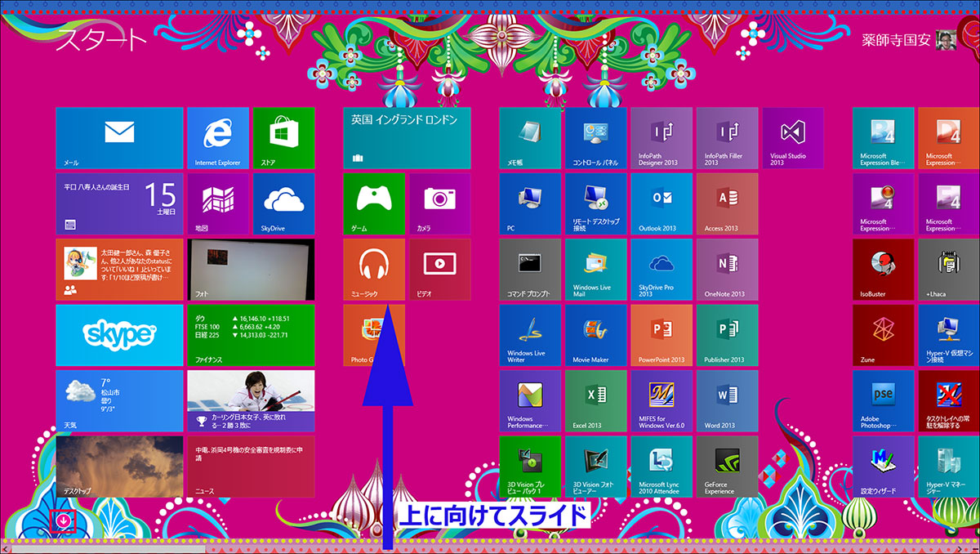Launch Excel 2013
This screenshot has width=980, height=554.
[595, 400]
